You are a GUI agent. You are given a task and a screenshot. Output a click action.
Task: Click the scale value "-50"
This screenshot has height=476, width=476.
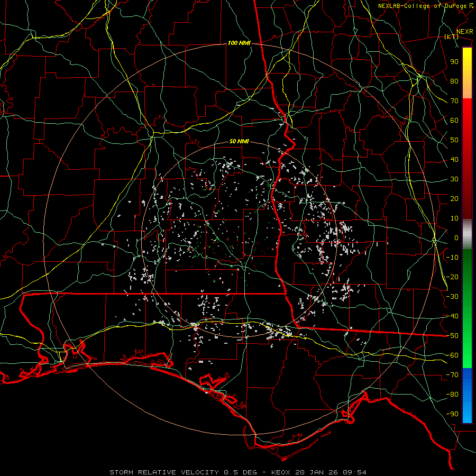point(452,336)
